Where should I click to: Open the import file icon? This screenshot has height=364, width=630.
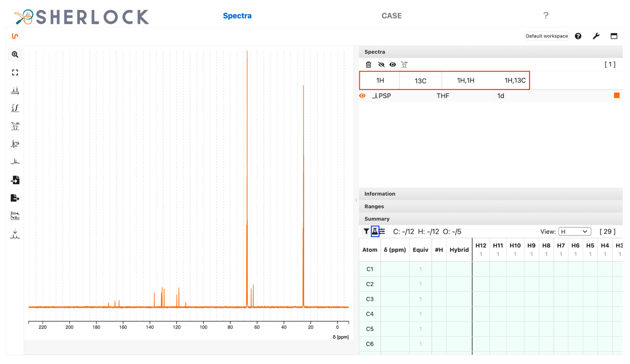pos(15,180)
